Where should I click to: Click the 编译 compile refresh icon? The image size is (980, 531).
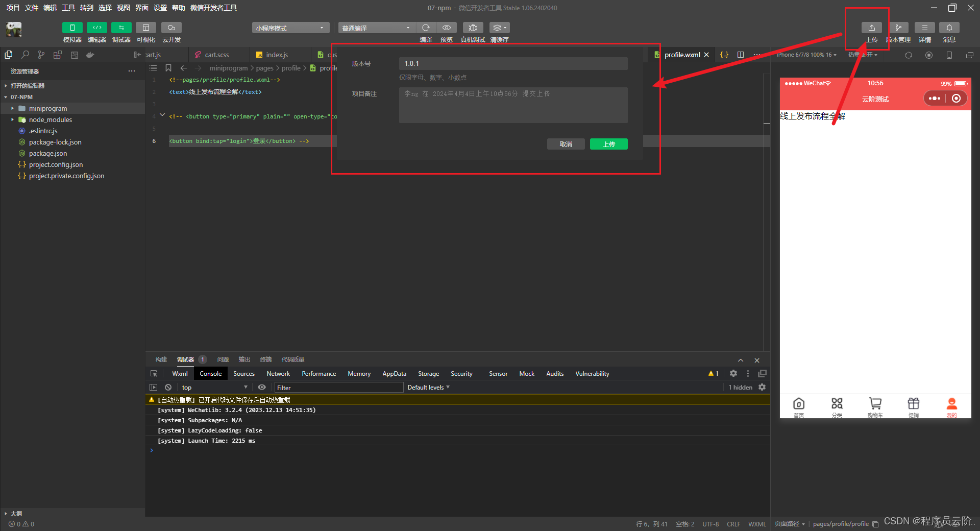(426, 28)
